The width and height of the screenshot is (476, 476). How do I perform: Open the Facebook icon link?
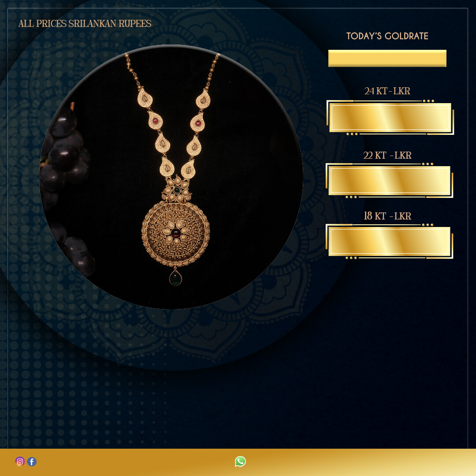[x=32, y=461]
